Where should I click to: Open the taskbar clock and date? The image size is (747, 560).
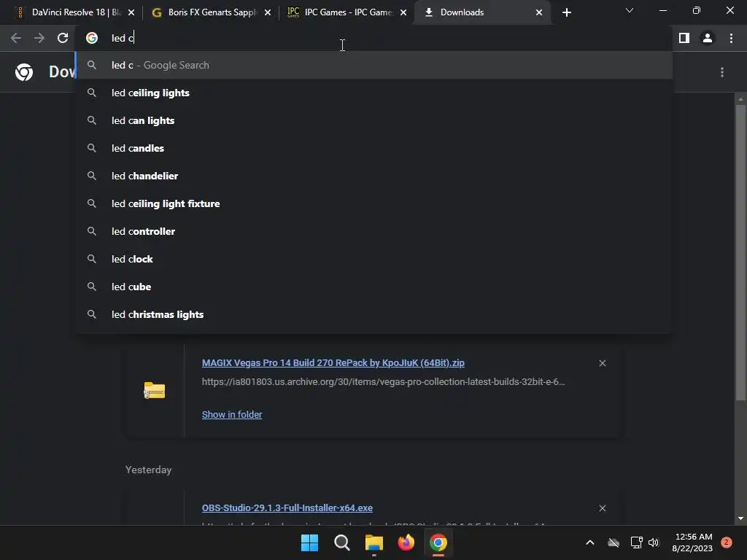pyautogui.click(x=692, y=542)
